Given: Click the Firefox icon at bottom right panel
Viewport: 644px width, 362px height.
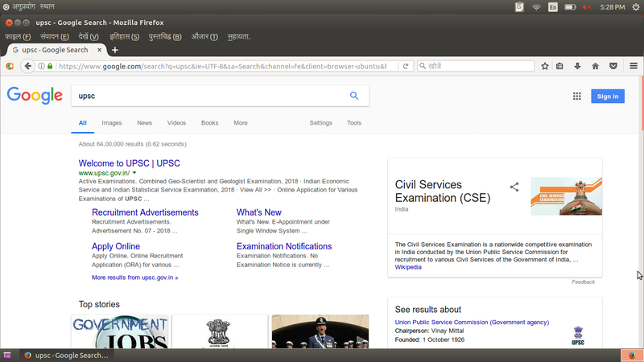Looking at the screenshot, I should point(632,356).
